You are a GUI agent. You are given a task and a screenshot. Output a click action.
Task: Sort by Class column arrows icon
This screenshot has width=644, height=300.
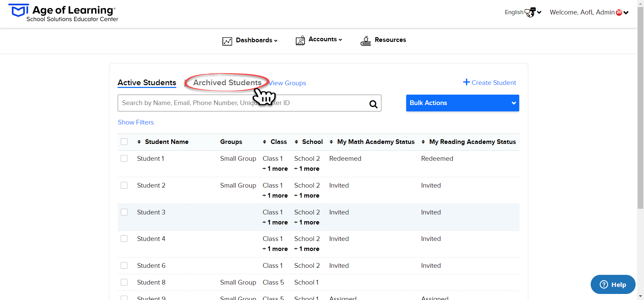(x=265, y=142)
